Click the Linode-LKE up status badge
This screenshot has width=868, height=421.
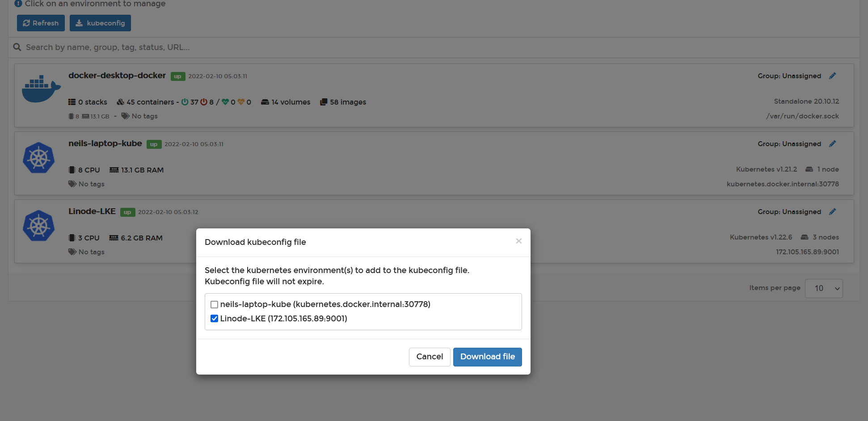[127, 212]
